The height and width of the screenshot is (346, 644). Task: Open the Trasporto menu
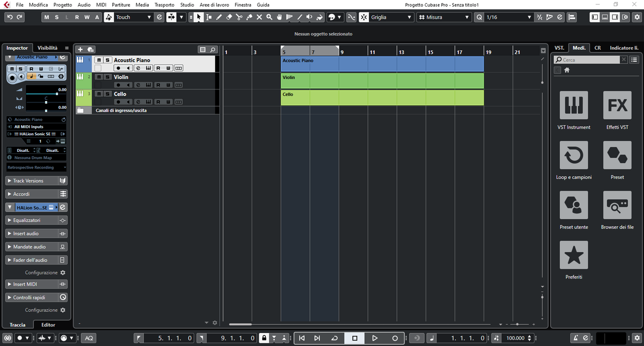point(165,5)
